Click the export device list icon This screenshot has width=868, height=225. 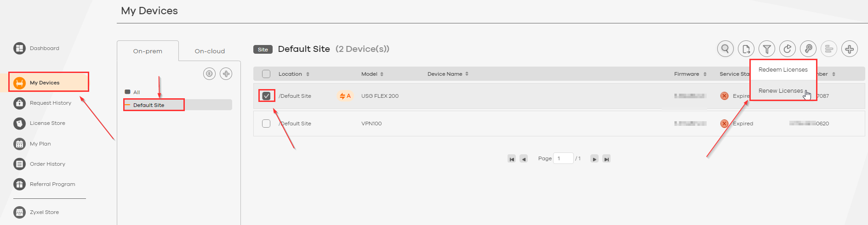tap(746, 49)
